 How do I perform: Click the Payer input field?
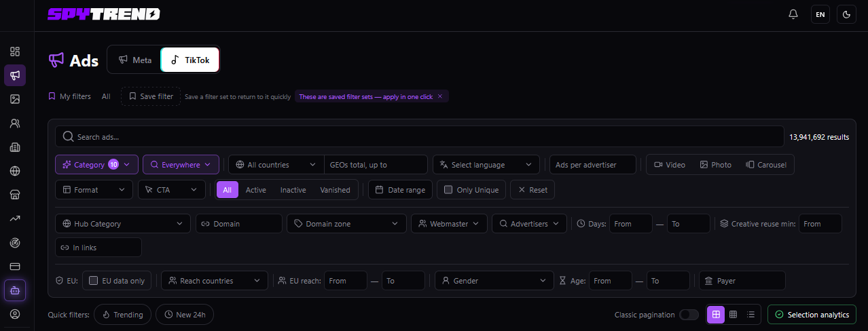click(742, 281)
